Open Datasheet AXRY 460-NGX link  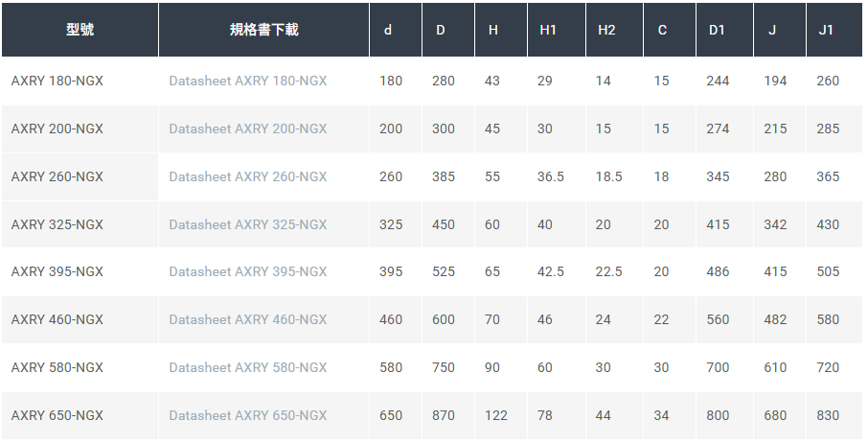coord(247,320)
